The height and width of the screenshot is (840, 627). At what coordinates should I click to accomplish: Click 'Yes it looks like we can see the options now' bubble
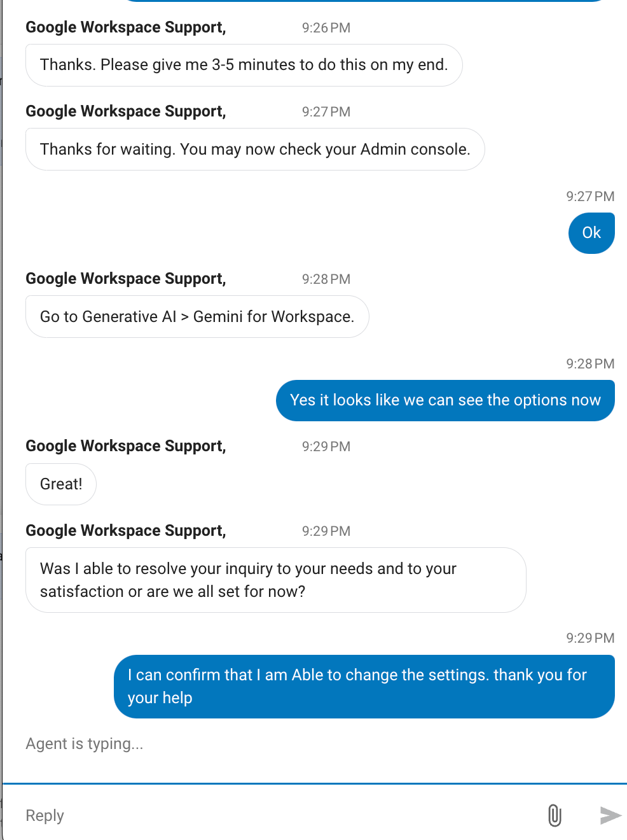coord(445,400)
